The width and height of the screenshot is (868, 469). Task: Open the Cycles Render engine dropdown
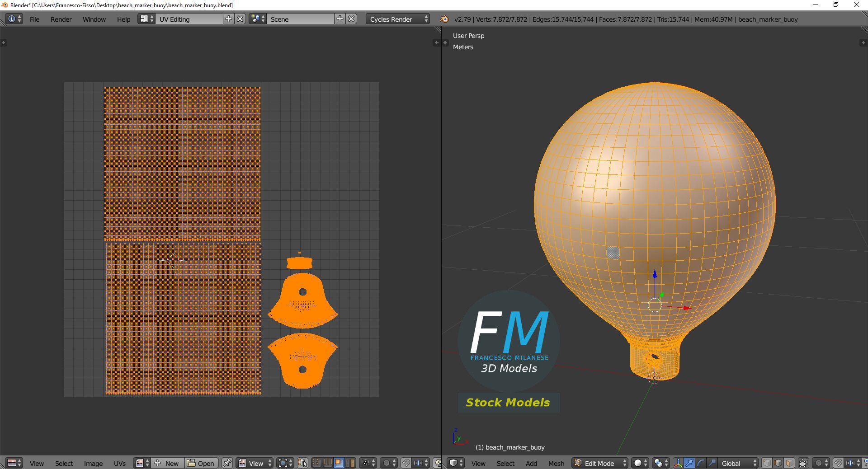[398, 19]
